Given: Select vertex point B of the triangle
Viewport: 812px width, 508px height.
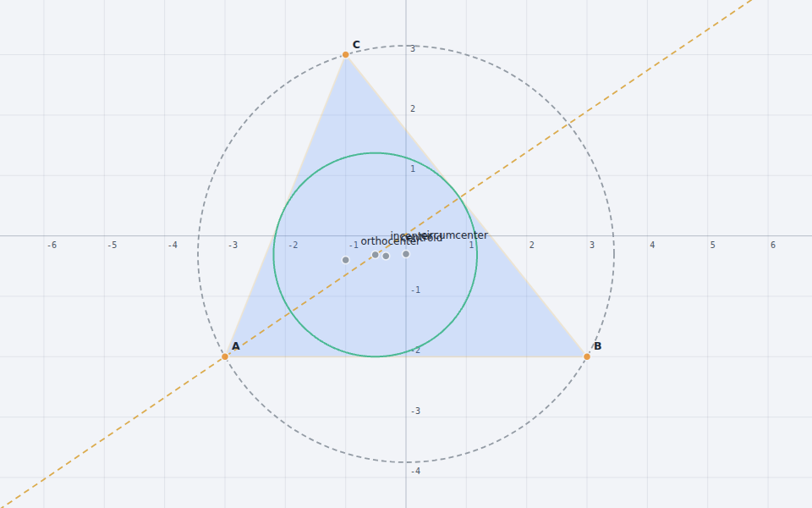Looking at the screenshot, I should [587, 356].
